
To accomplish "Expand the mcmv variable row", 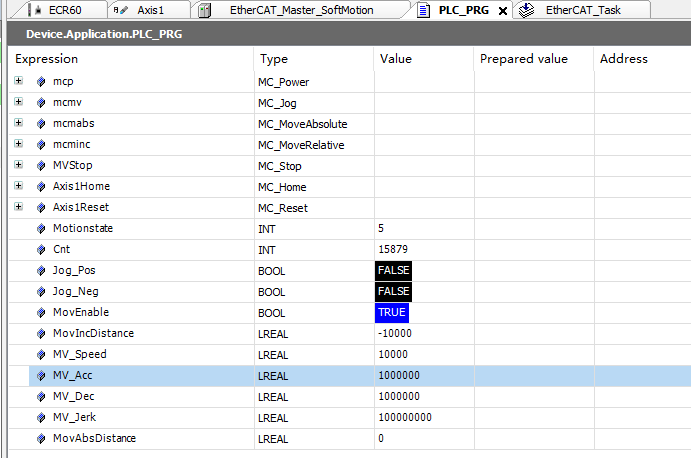I will coord(19,102).
